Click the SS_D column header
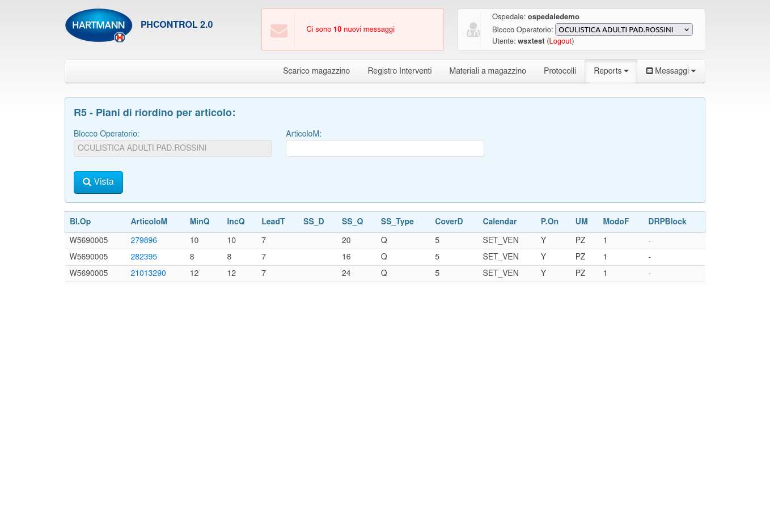The height and width of the screenshot is (532, 770). 314,222
